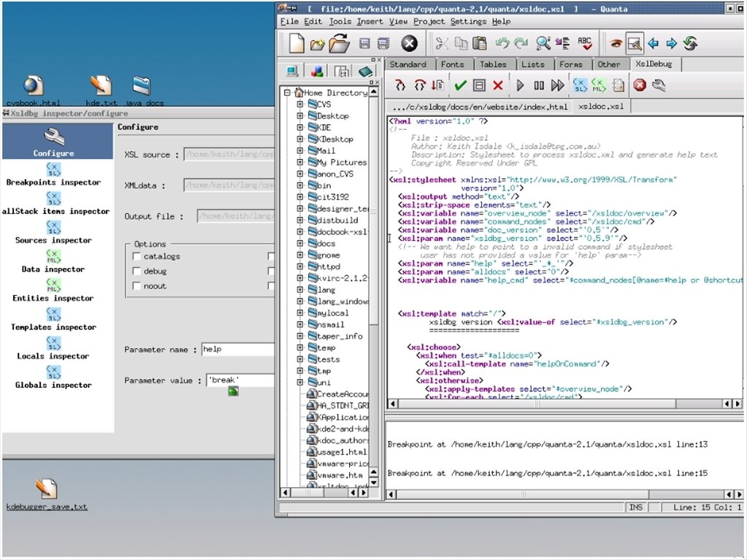Image resolution: width=747 pixels, height=560 pixels.
Task: Click the Run play triangle icon
Action: pyautogui.click(x=520, y=85)
